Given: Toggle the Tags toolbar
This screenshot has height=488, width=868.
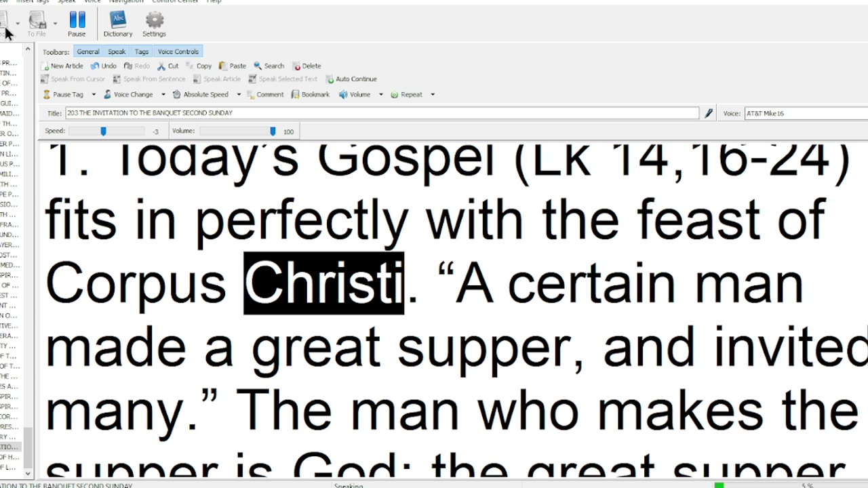Looking at the screenshot, I should coord(141,52).
